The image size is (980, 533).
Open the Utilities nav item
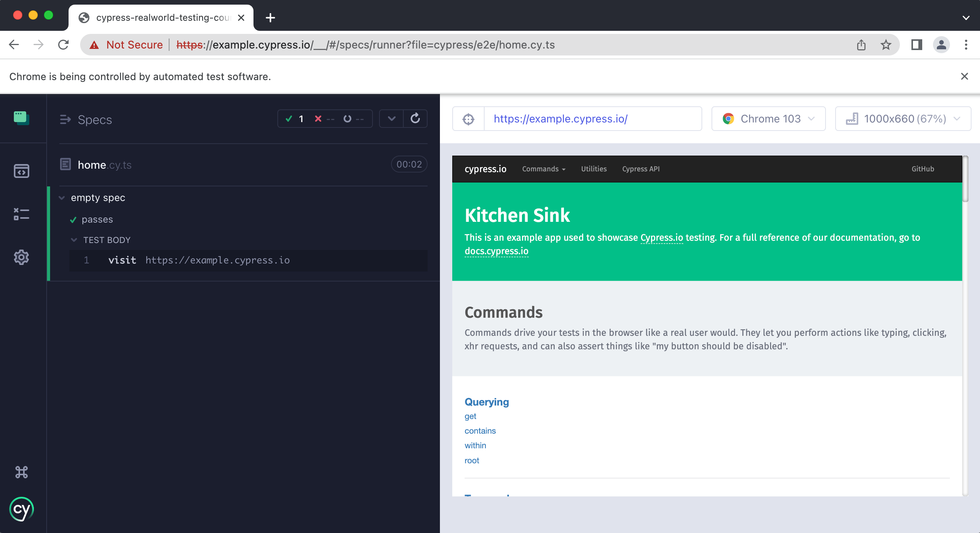pyautogui.click(x=594, y=169)
